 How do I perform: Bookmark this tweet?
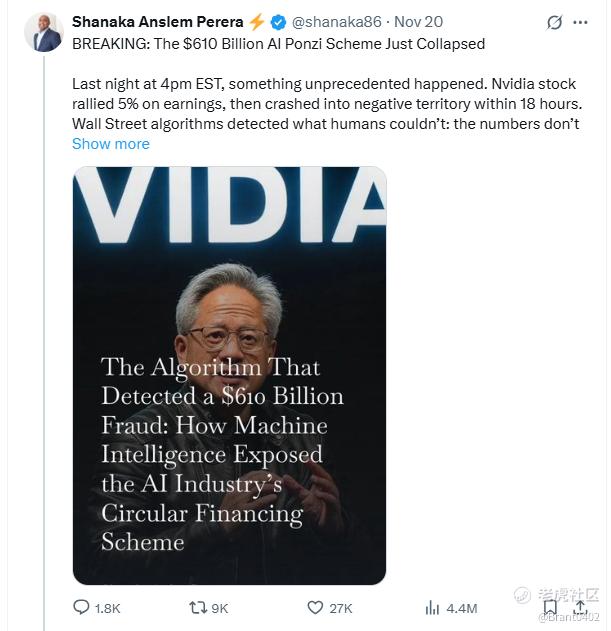tap(550, 607)
